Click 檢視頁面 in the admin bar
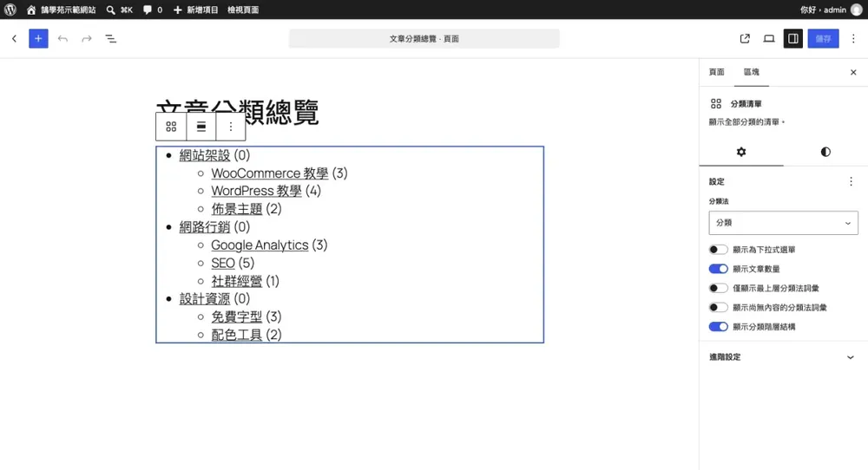The height and width of the screenshot is (470, 868). [x=243, y=10]
